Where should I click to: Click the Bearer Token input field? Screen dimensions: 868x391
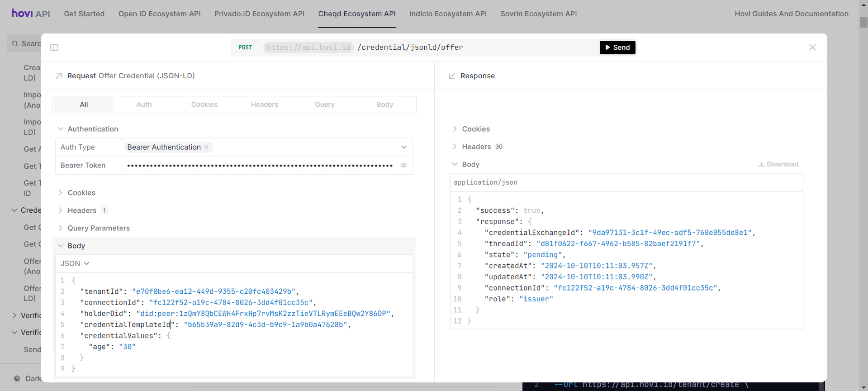[260, 166]
